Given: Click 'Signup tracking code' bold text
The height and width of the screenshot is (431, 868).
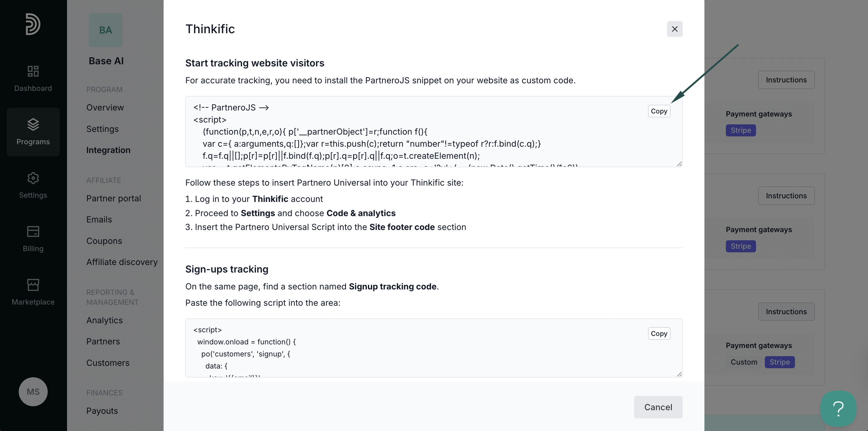Looking at the screenshot, I should click(x=393, y=286).
